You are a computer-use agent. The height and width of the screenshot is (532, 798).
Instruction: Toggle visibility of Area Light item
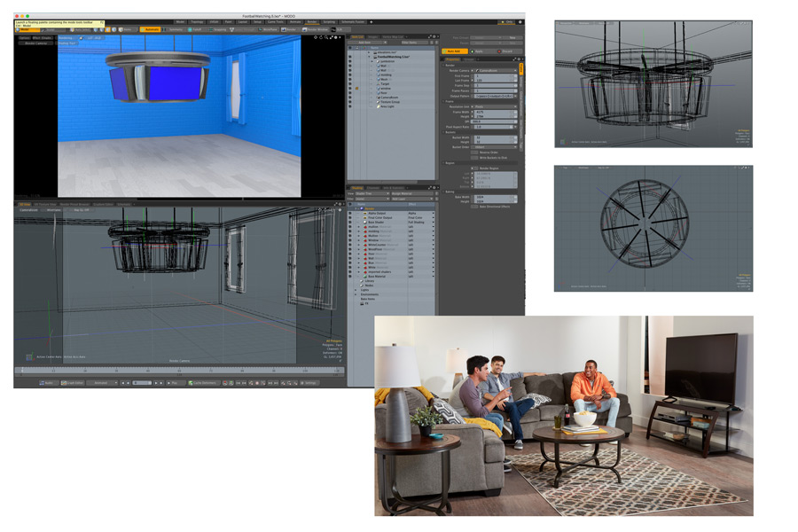click(x=350, y=106)
